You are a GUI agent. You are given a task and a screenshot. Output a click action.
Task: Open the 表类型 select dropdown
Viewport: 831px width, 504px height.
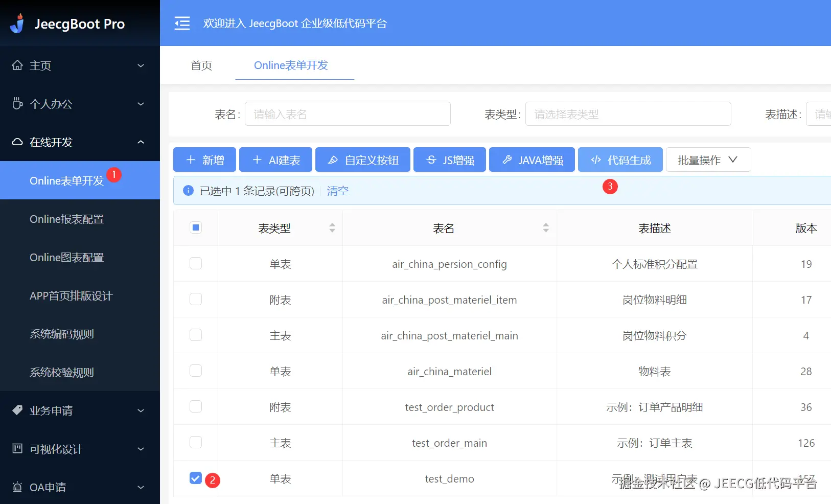point(628,114)
